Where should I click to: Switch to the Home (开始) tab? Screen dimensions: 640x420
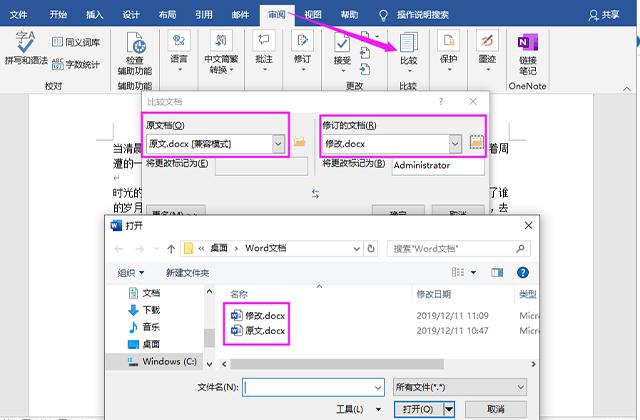[58, 15]
